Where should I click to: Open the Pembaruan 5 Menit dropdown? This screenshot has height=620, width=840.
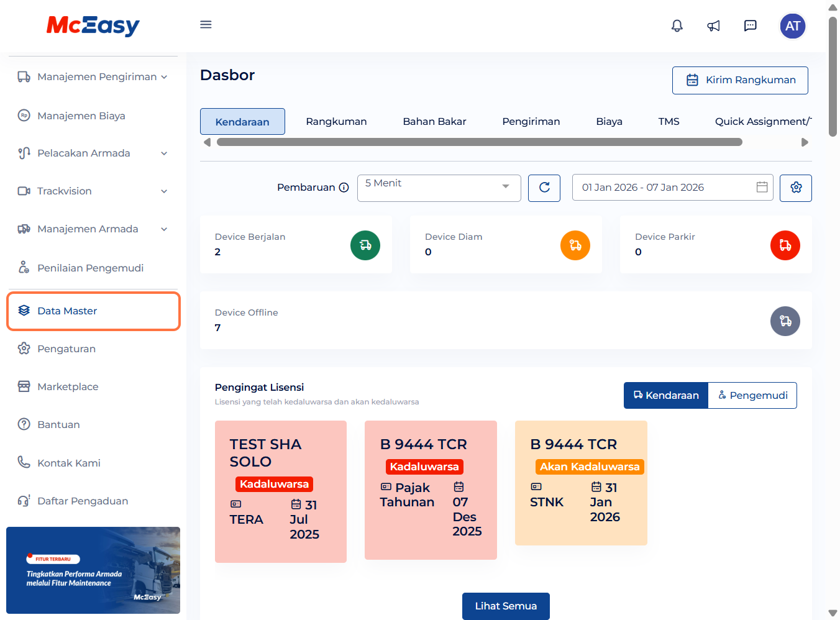point(439,188)
